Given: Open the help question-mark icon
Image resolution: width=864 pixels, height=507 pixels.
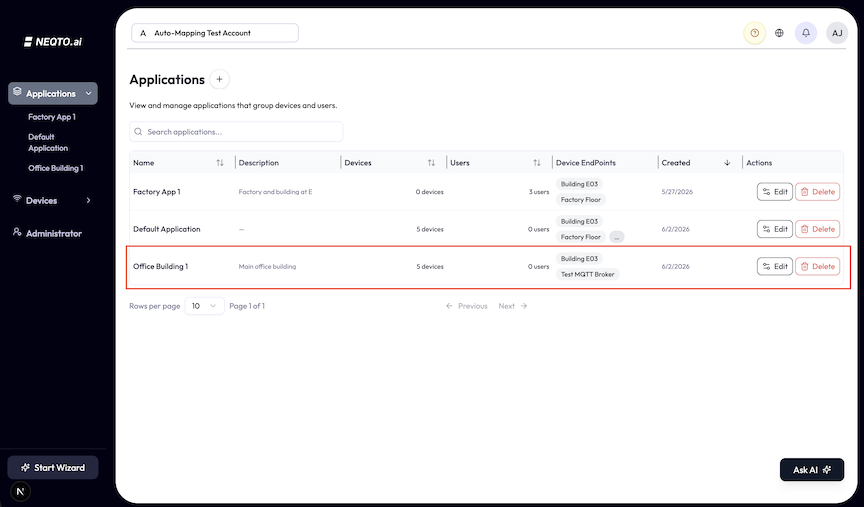Looking at the screenshot, I should click(754, 33).
